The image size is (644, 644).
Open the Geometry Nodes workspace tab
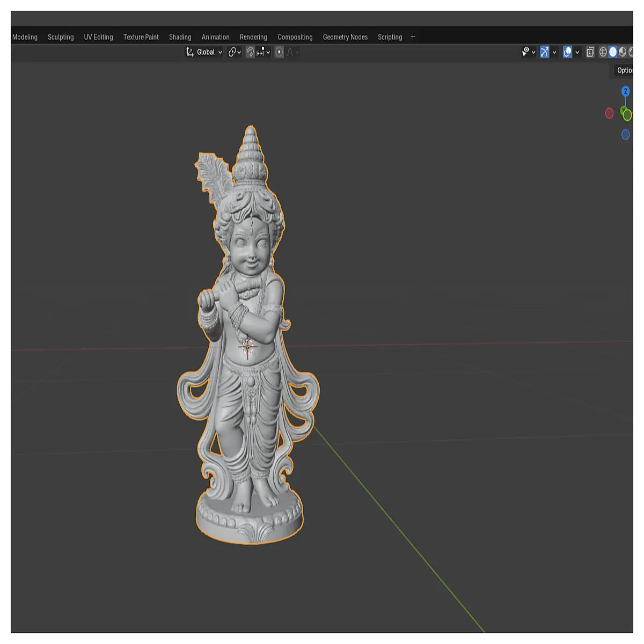[x=345, y=37]
